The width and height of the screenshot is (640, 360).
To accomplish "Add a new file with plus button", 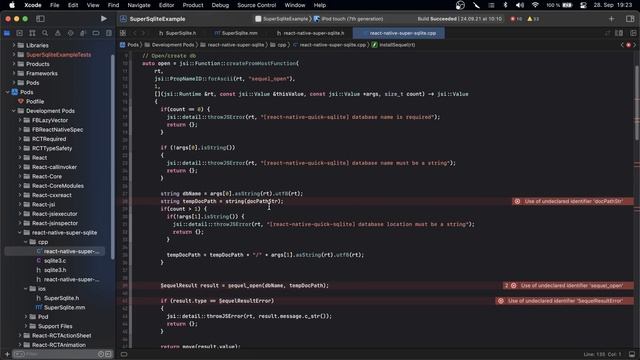I will click(x=7, y=354).
